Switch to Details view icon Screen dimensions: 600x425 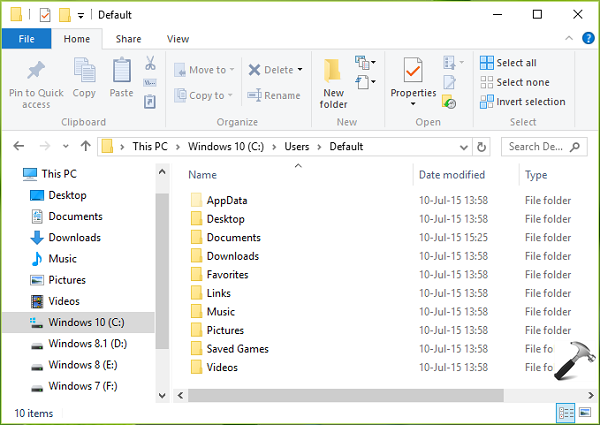pos(566,413)
